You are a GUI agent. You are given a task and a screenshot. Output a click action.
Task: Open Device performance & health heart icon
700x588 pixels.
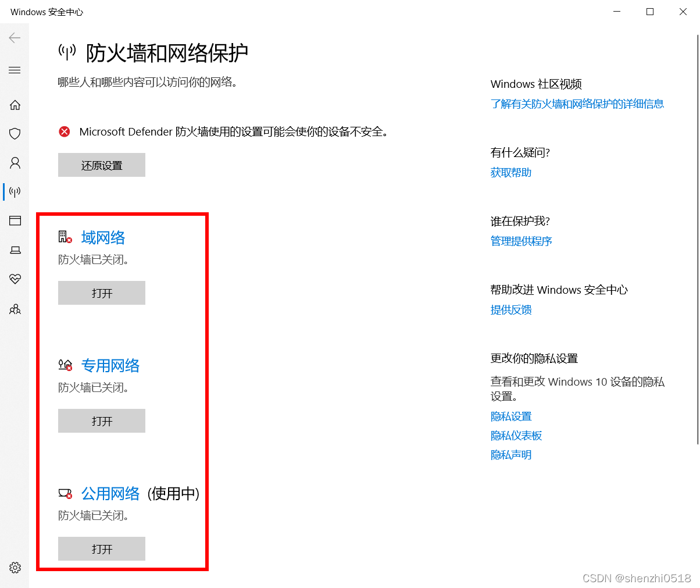coord(15,279)
